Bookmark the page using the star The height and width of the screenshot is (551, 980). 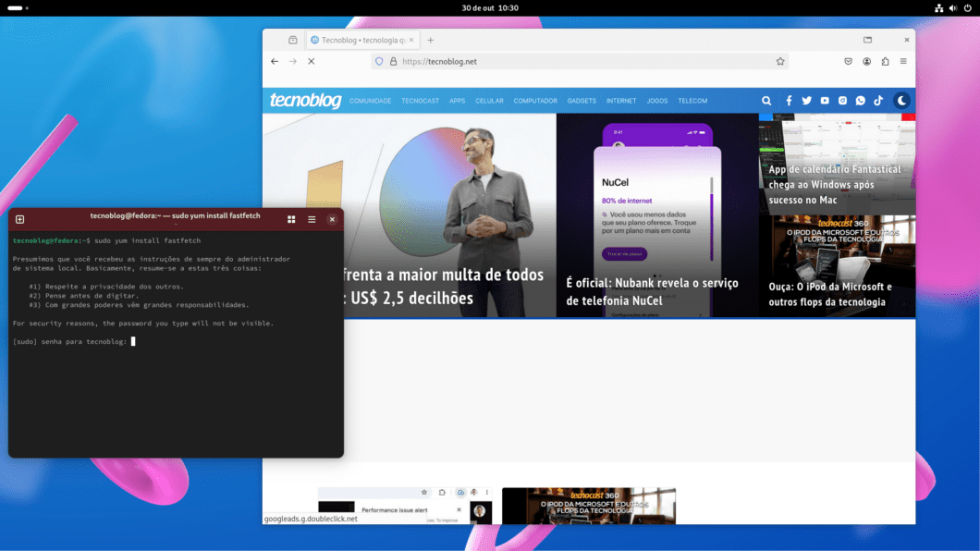pos(780,61)
